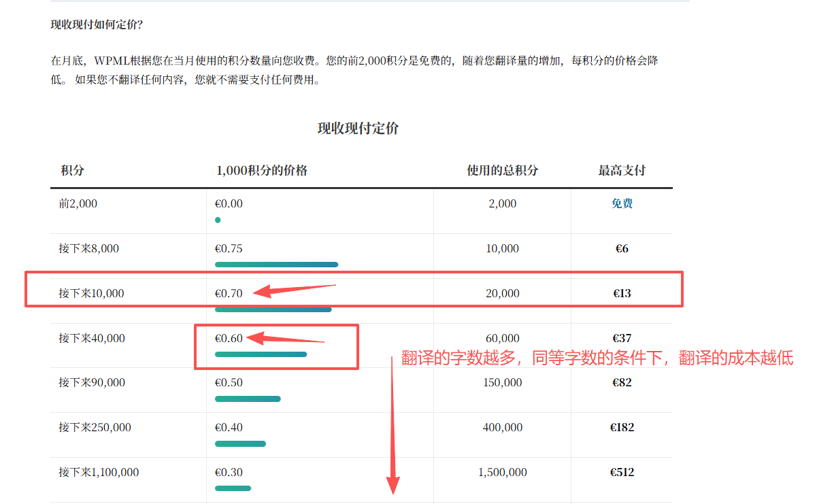Image resolution: width=817 pixels, height=504 pixels.
Task: Click the price bar under €0.75
Action: (x=276, y=265)
